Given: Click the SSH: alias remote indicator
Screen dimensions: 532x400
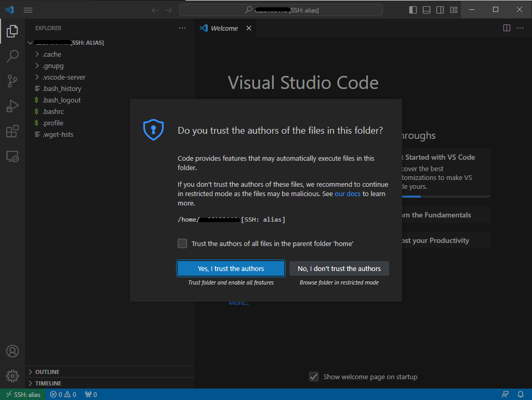Looking at the screenshot, I should tap(23, 394).
